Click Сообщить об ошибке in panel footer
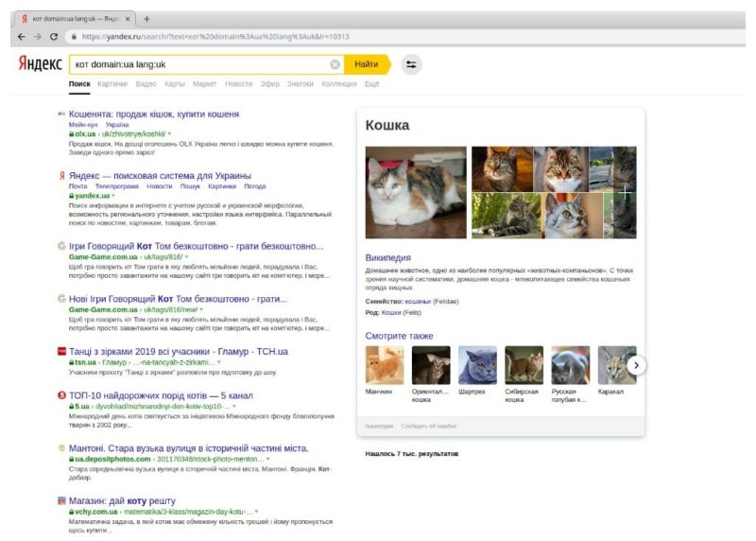The width and height of the screenshot is (756, 541). click(x=429, y=427)
